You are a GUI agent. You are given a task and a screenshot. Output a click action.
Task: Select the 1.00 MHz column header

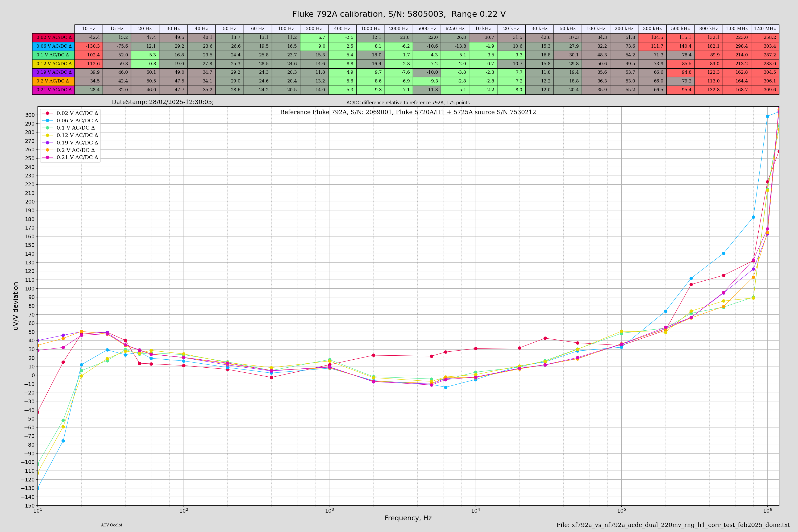click(x=737, y=29)
